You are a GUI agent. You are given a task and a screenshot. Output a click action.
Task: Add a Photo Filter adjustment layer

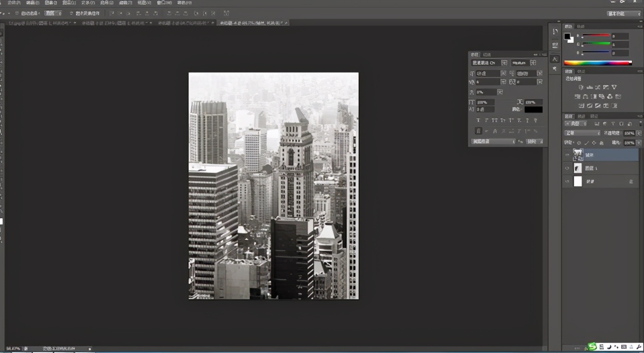pos(602,97)
